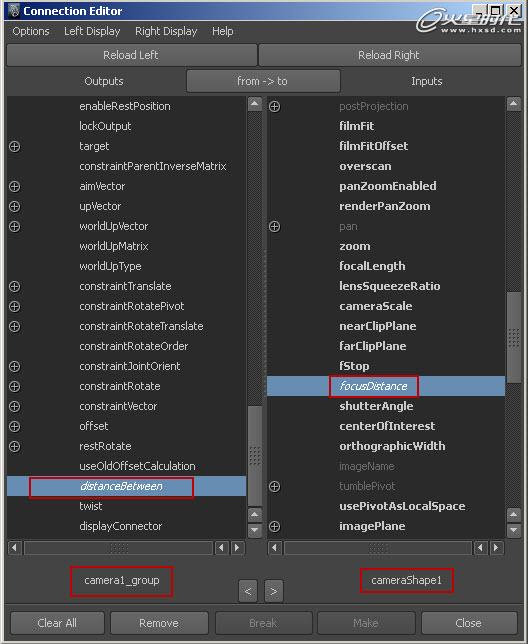Click the Reload Right button
Viewport: 528px width, 644px height.
pos(390,55)
